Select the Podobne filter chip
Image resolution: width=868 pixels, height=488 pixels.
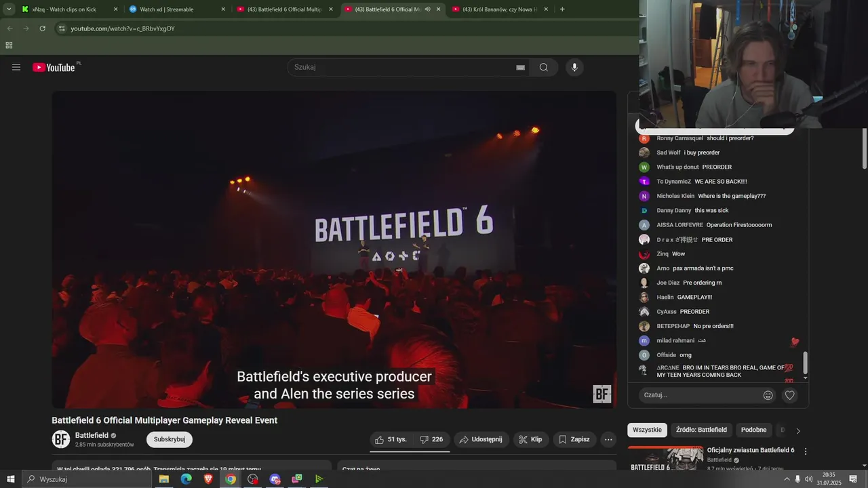(x=753, y=430)
